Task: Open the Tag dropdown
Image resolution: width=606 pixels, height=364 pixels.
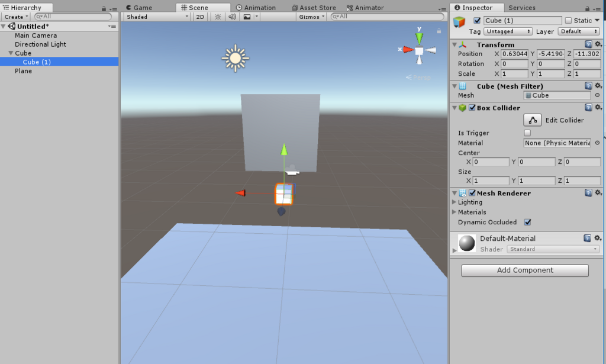Action: [508, 31]
